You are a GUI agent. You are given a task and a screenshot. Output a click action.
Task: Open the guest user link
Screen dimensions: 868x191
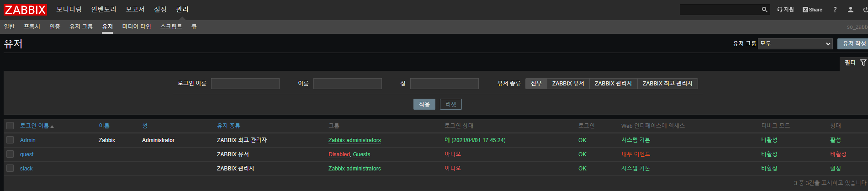[27, 154]
